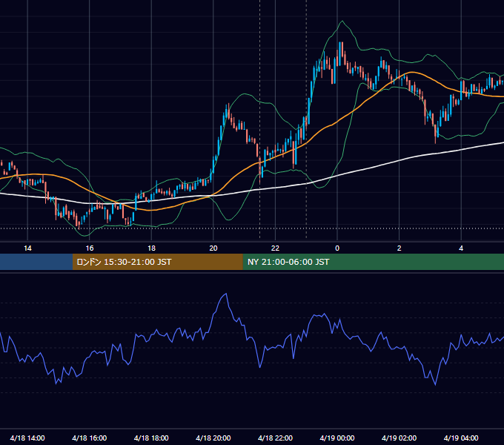This screenshot has width=504, height=445.
Task: Click the 4 hour axis label
Action: point(461,248)
